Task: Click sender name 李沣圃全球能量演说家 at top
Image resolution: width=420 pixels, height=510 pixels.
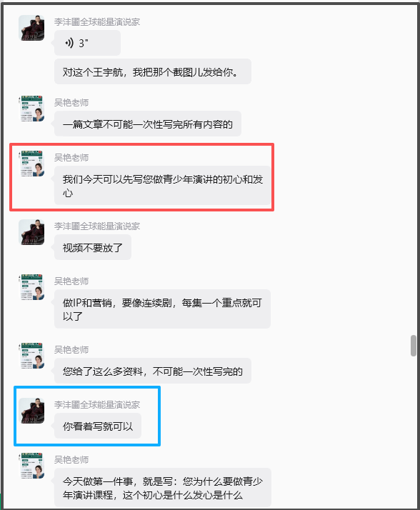Action: coord(97,22)
